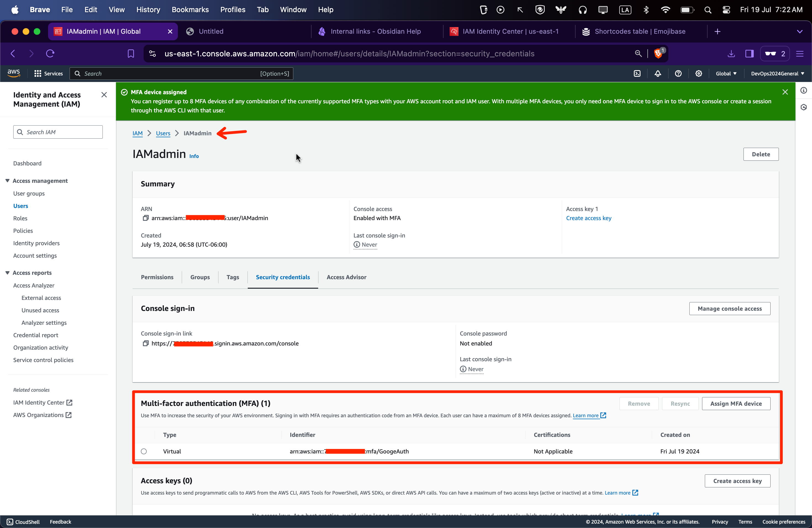Click the Brave Shields lion icon

click(x=658, y=54)
